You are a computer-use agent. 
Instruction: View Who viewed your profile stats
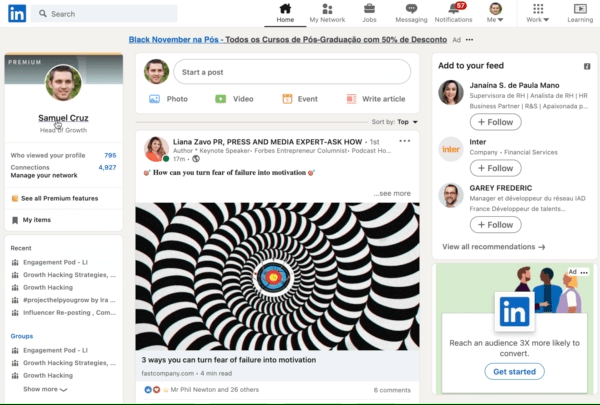coord(64,155)
